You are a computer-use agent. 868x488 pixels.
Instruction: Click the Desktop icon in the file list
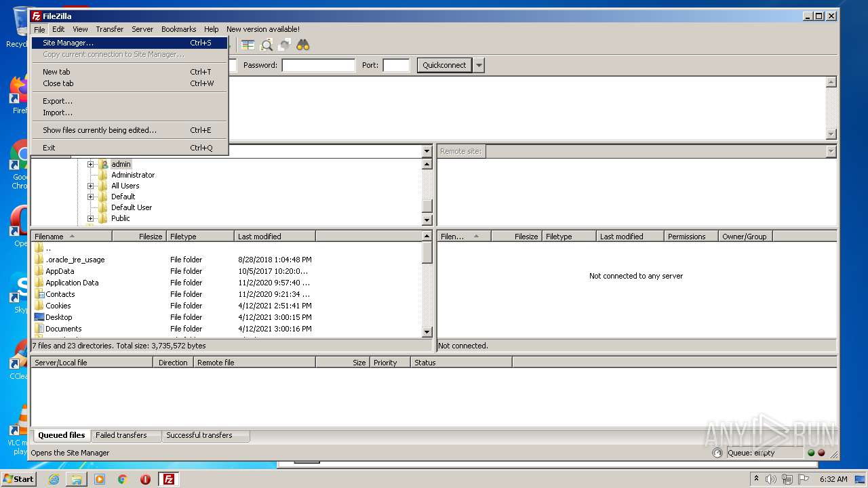[39, 317]
